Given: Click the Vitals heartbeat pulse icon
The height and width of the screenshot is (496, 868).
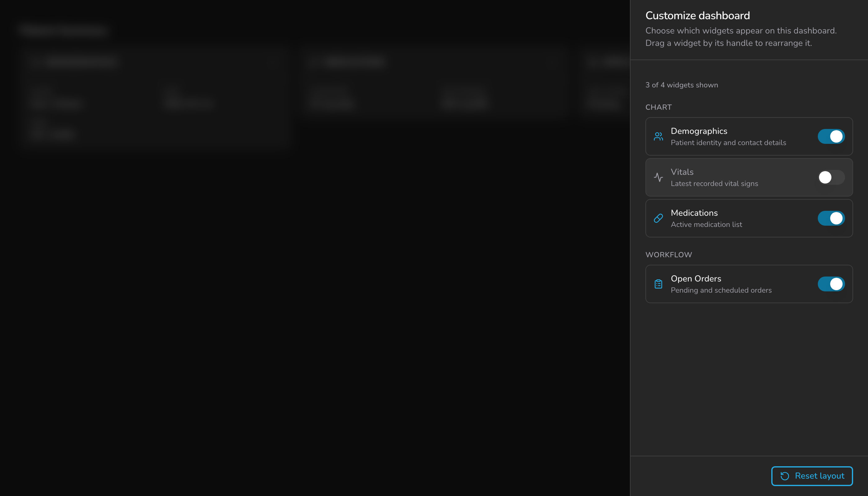Looking at the screenshot, I should (658, 178).
